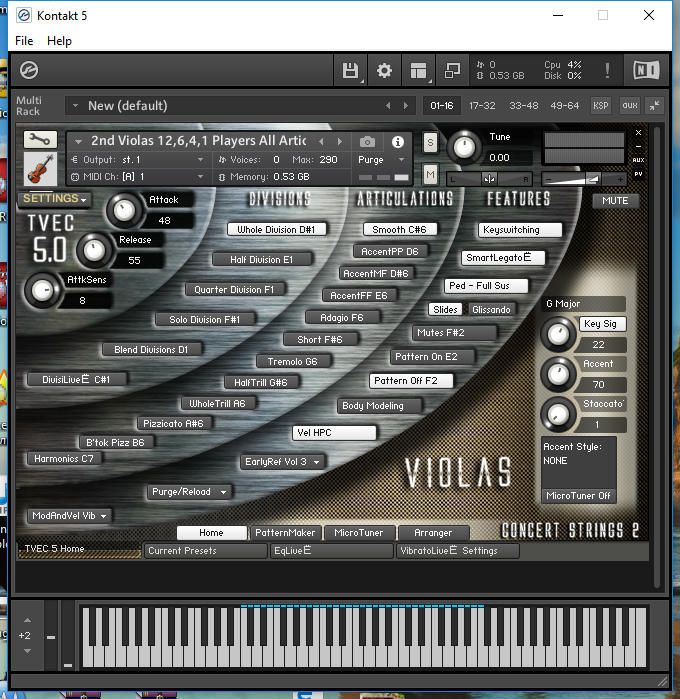The image size is (680, 699).
Task: Click Pattern Off F2 button
Action: pyautogui.click(x=411, y=381)
